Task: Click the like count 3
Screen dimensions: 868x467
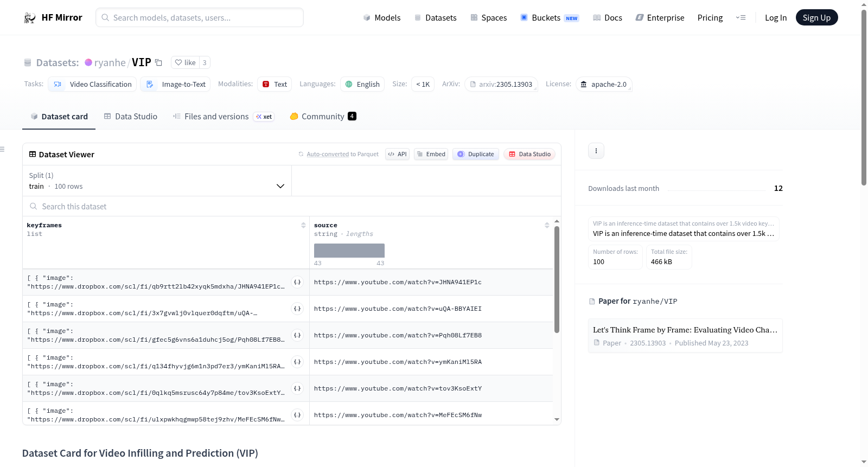Action: [205, 62]
